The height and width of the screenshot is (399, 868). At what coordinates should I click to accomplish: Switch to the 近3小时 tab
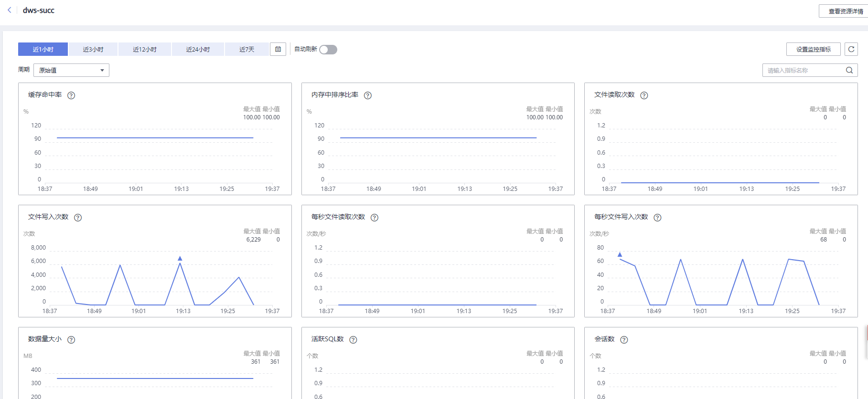93,49
